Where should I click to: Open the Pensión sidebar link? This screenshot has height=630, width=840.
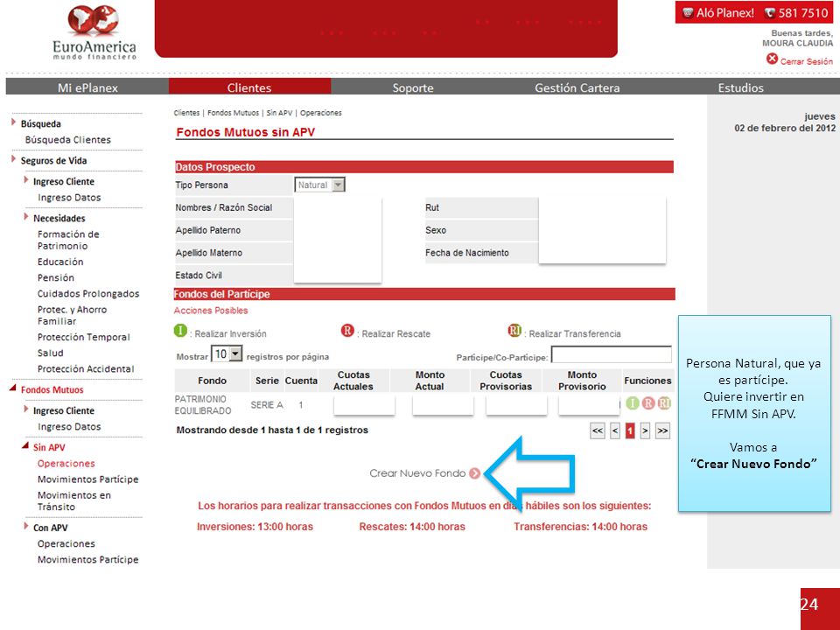[x=56, y=278]
